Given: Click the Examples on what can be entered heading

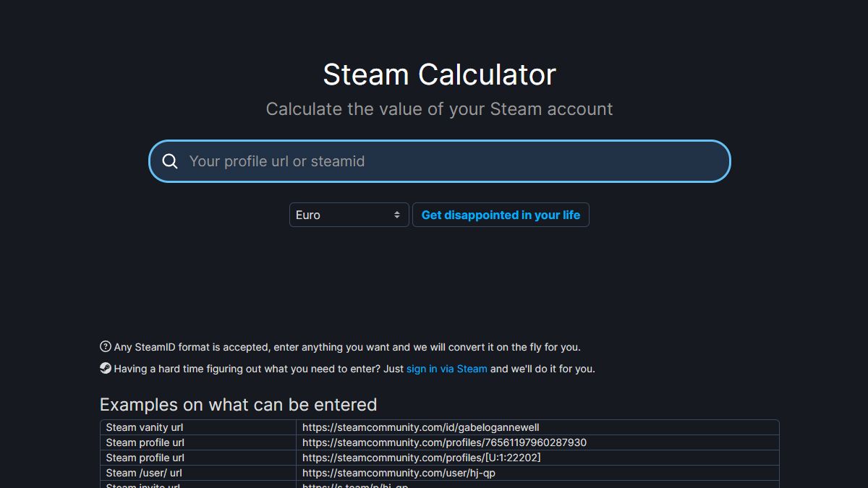Looking at the screenshot, I should (238, 404).
